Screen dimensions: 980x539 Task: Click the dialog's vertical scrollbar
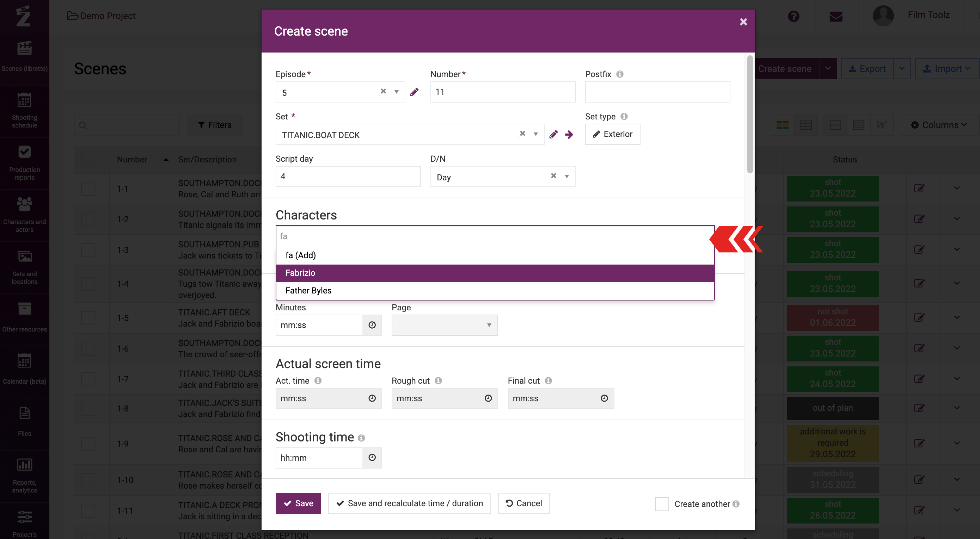[x=749, y=114]
